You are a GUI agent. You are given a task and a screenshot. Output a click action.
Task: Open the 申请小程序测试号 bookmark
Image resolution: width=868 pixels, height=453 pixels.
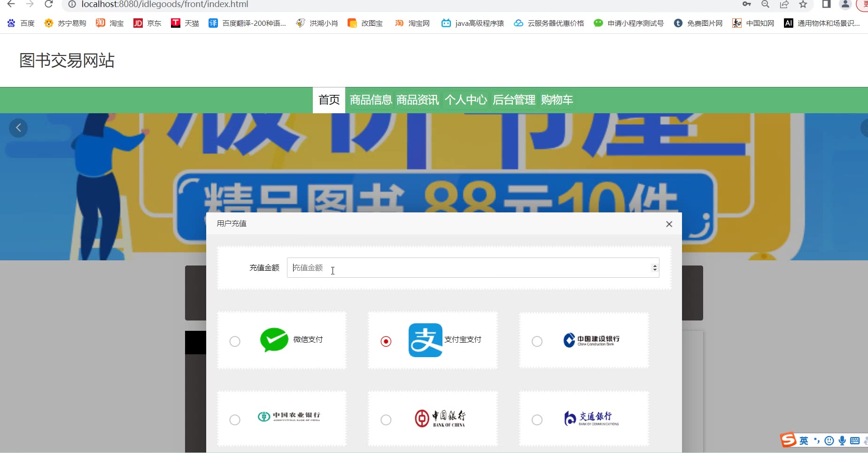629,23
